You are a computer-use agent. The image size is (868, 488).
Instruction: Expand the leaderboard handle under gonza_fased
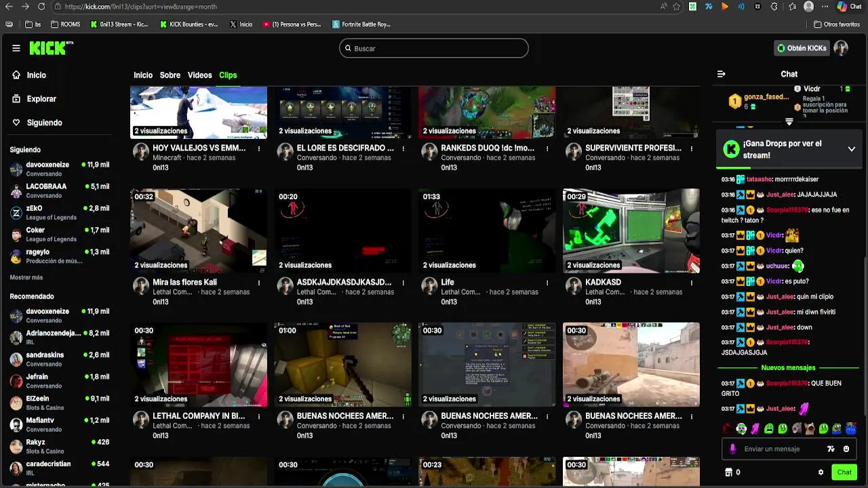[789, 122]
